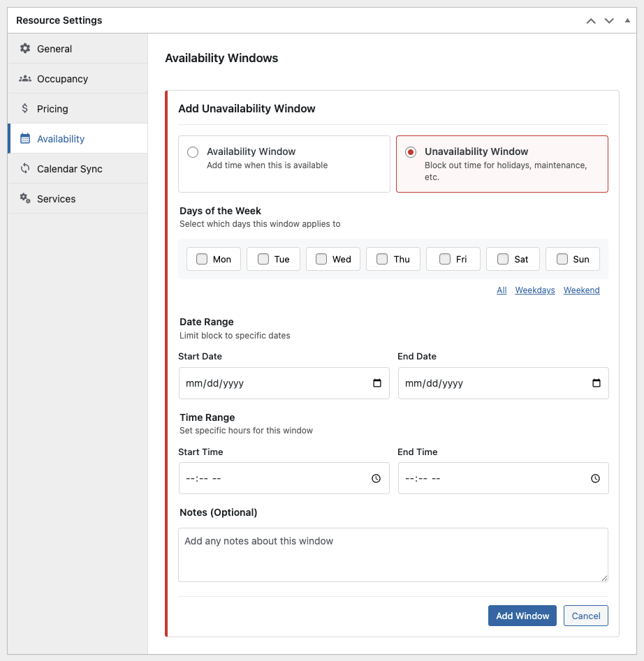Open the End Time clock picker icon
Image resolution: width=644 pixels, height=661 pixels.
click(x=596, y=479)
